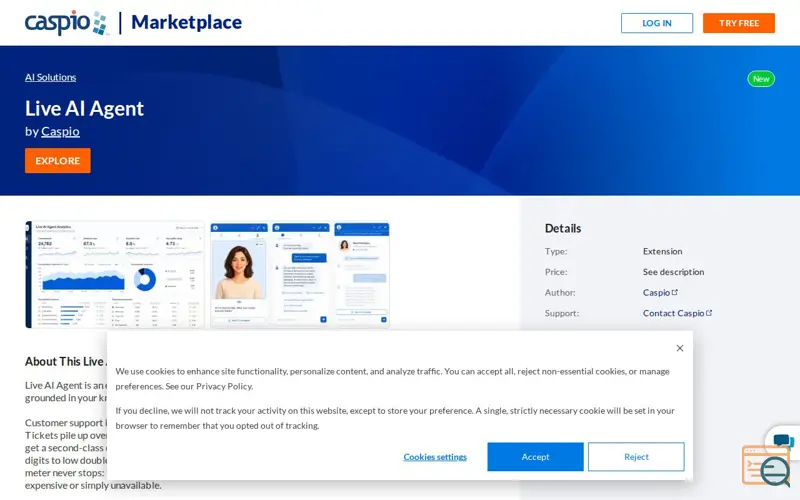The width and height of the screenshot is (800, 500).
Task: Click the search window assistant icon
Action: click(766, 466)
